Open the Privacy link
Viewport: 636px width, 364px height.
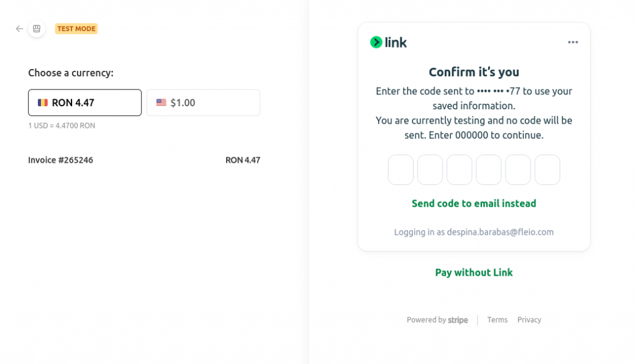click(x=529, y=320)
